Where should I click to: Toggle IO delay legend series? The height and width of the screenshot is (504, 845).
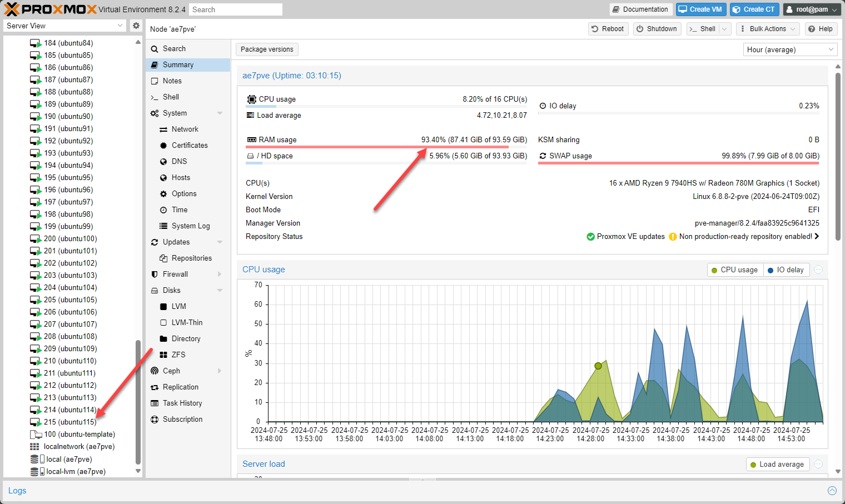point(786,270)
